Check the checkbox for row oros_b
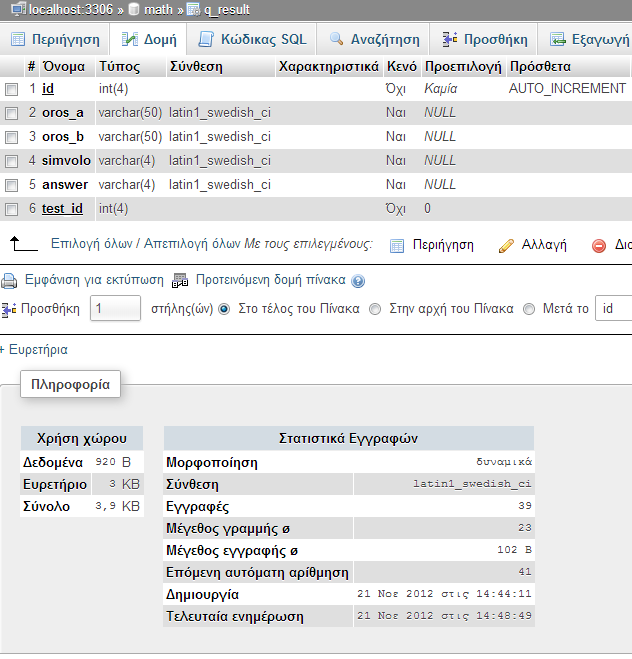Screen dimensions: 632x659 tap(11, 137)
